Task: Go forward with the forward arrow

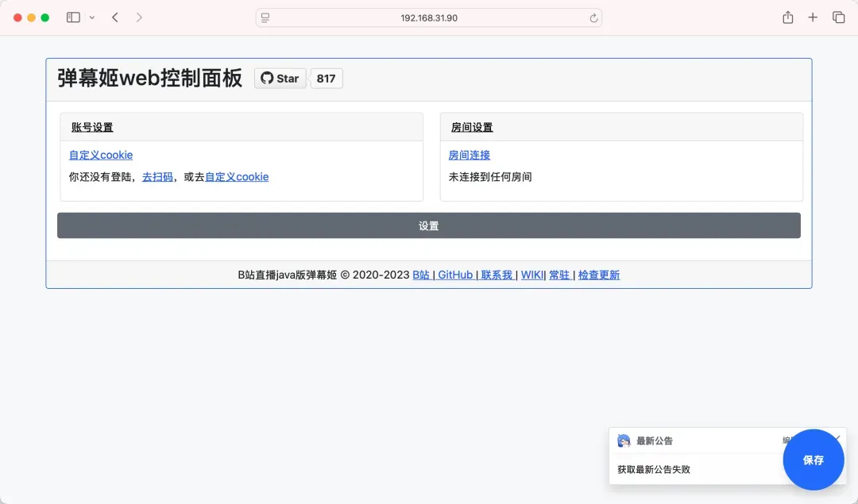Action: (x=139, y=17)
